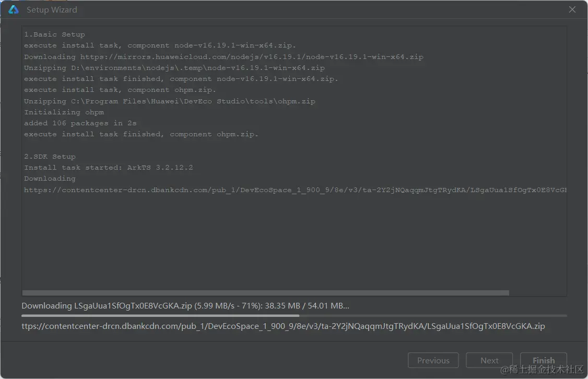This screenshot has height=379, width=588.
Task: Click the "Unzipping D:\environments\nodejs" log line
Action: click(174, 68)
